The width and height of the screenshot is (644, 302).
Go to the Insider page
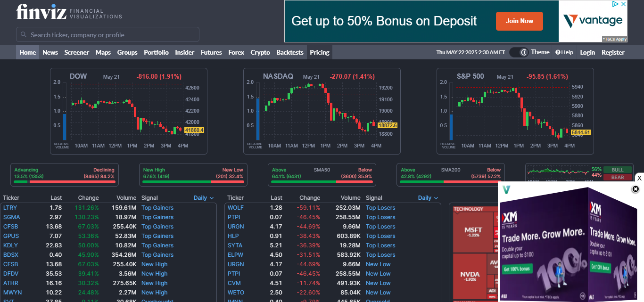point(185,52)
